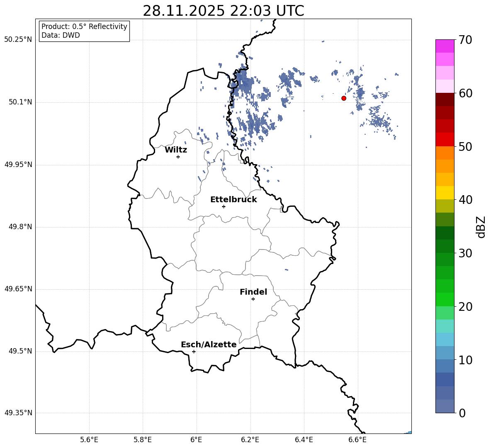
Task: Click the 10 colorbar tick label
Action: point(465,360)
